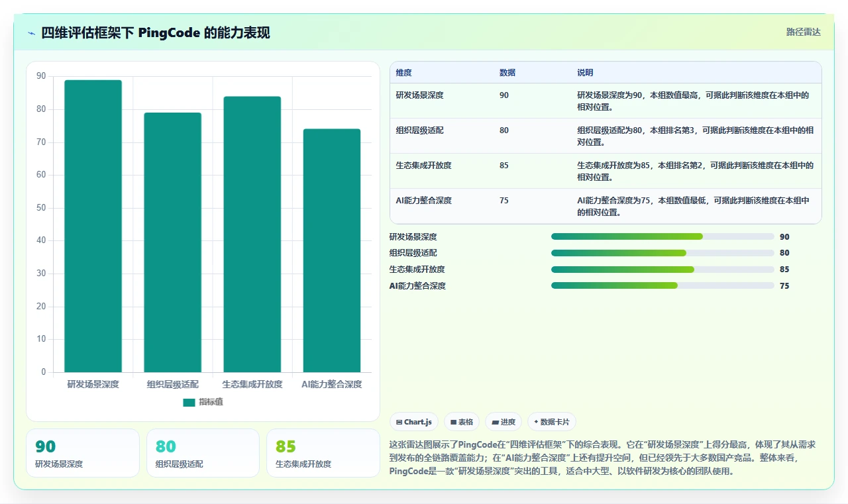This screenshot has width=848, height=504.
Task: Click the value 90 in the table
Action: coord(504,95)
